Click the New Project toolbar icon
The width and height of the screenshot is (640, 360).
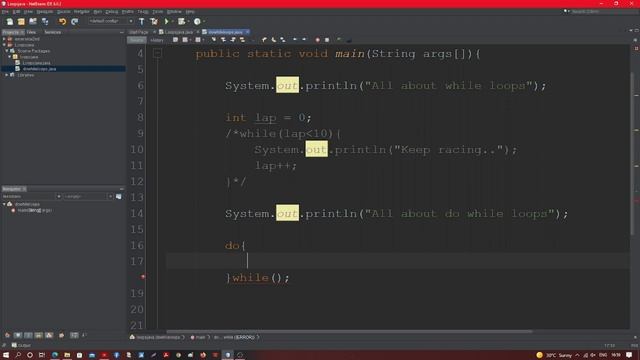pyautogui.click(x=21, y=21)
